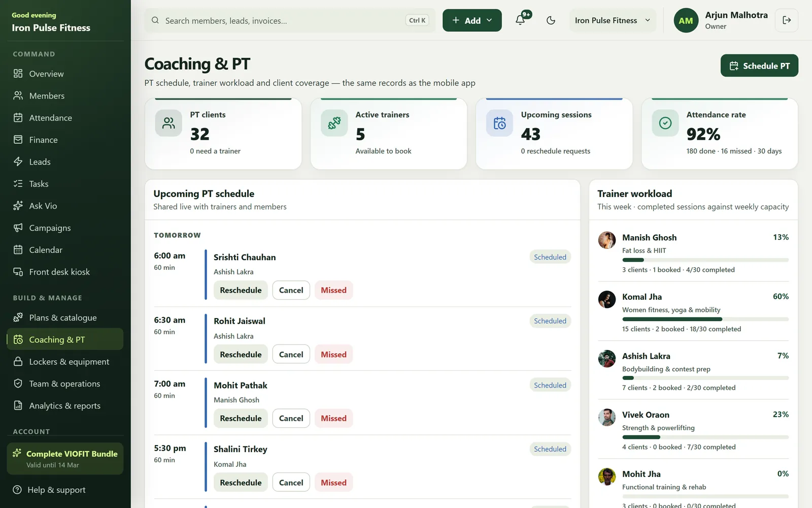This screenshot has height=508, width=812.
Task: Click Manish Ghosh's avatar in Trainer workload
Action: (x=606, y=240)
